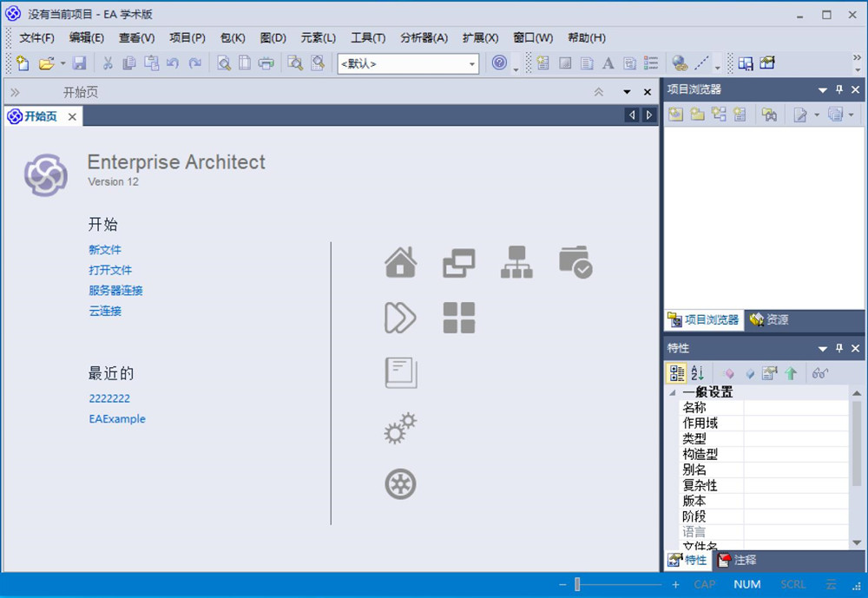Click the book document icon on Start Page
Screen dimensions: 868x598
(401, 373)
